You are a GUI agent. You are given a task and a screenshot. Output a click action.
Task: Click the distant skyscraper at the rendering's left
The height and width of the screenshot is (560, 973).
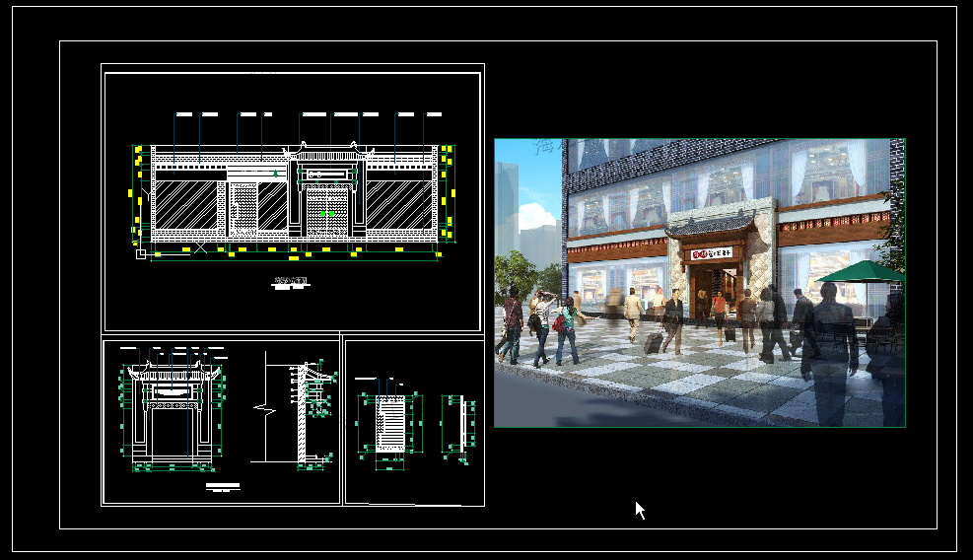point(509,202)
